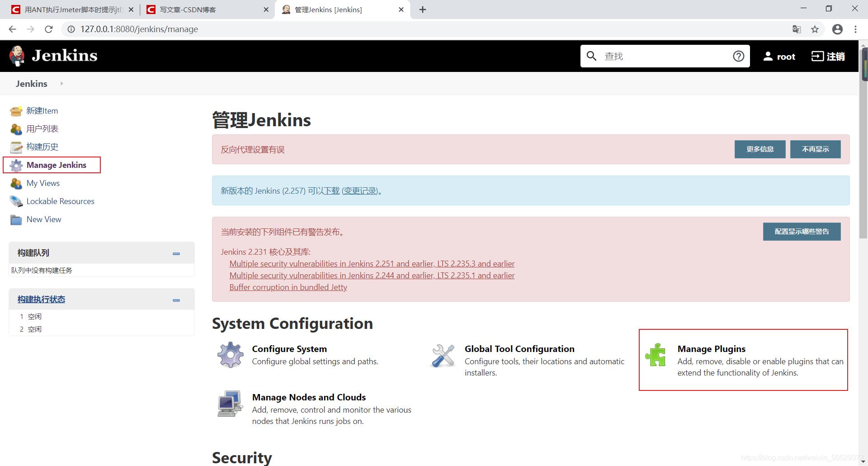Viewport: 868px width, 466px height.
Task: Click the 新建Item box icon
Action: [16, 111]
